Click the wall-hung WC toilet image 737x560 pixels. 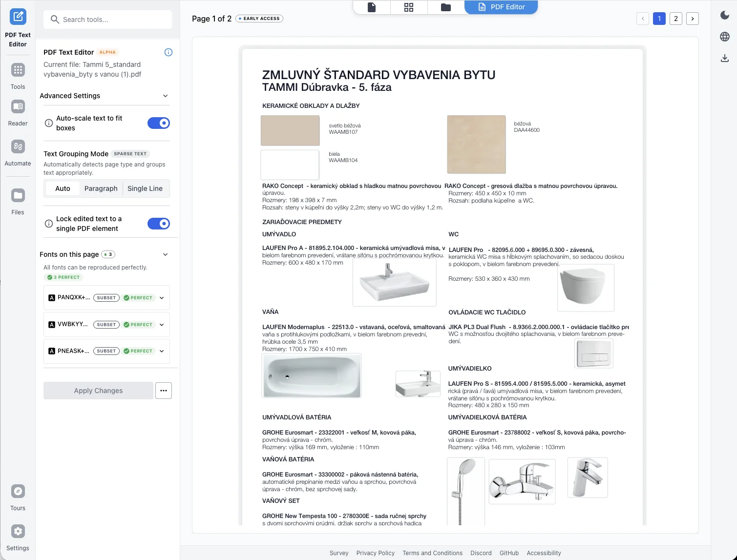pyautogui.click(x=586, y=288)
